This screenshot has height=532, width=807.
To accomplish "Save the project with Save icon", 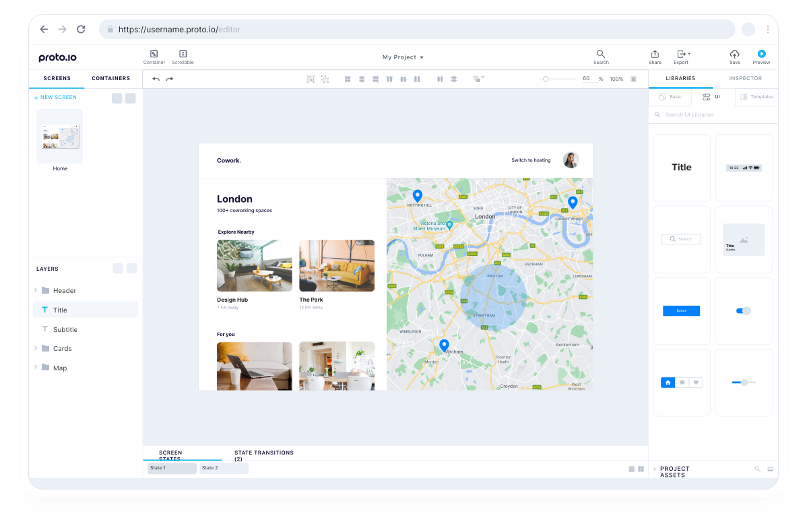I will [734, 54].
